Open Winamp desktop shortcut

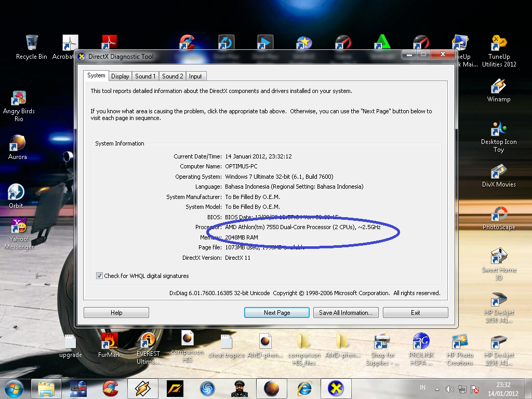tap(499, 90)
